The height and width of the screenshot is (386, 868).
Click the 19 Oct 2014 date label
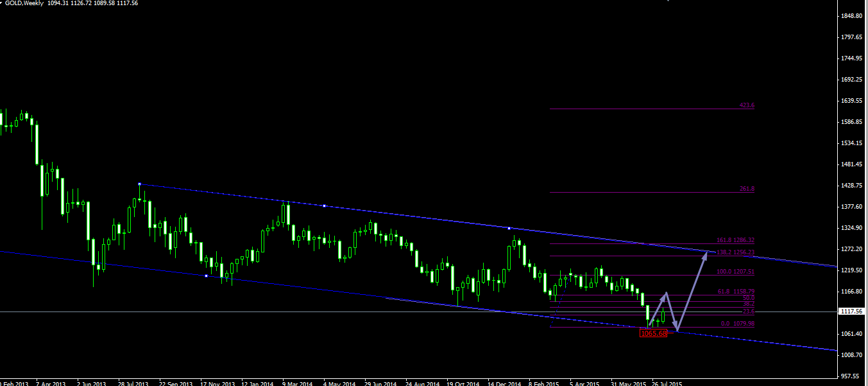click(463, 383)
